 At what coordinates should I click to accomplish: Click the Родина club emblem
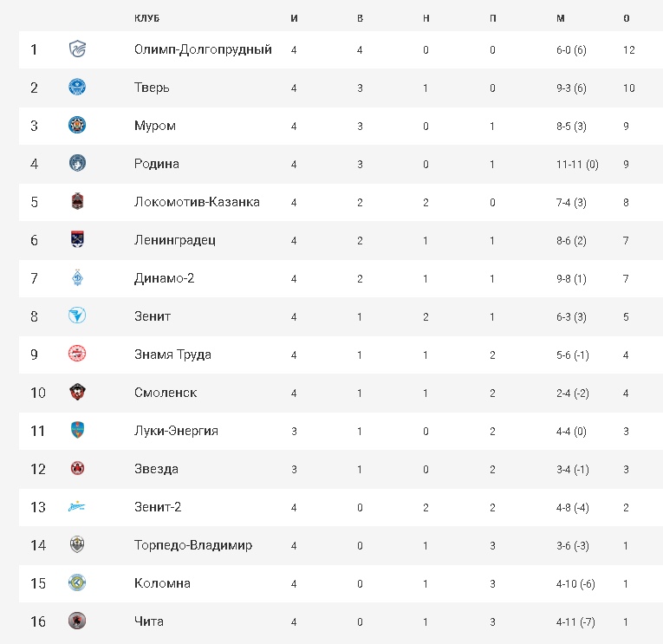pos(77,164)
